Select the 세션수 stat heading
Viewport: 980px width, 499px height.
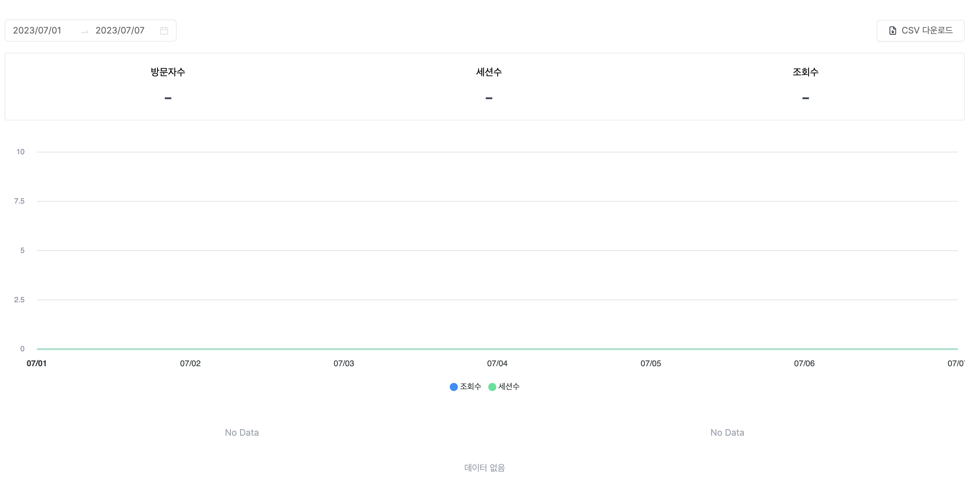489,72
